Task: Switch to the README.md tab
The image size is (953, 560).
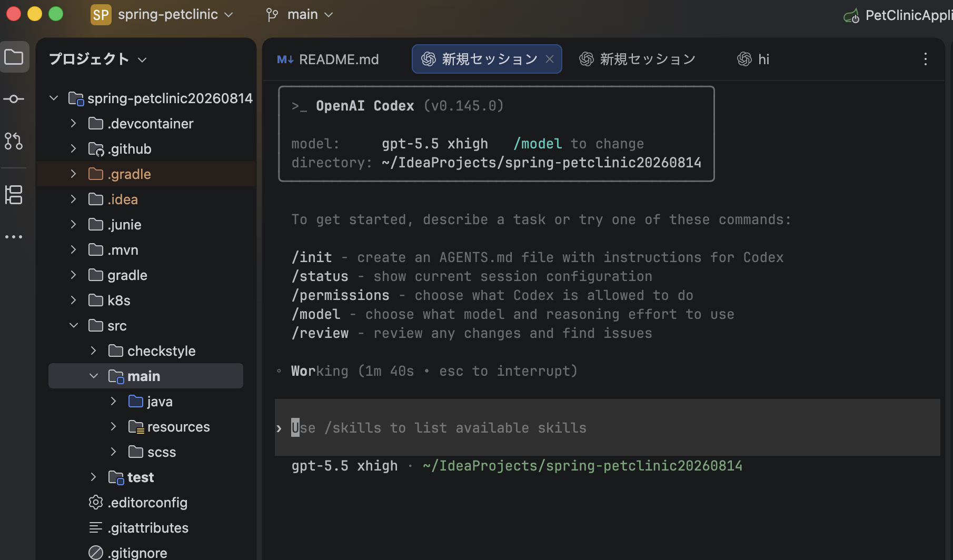Action: point(328,59)
